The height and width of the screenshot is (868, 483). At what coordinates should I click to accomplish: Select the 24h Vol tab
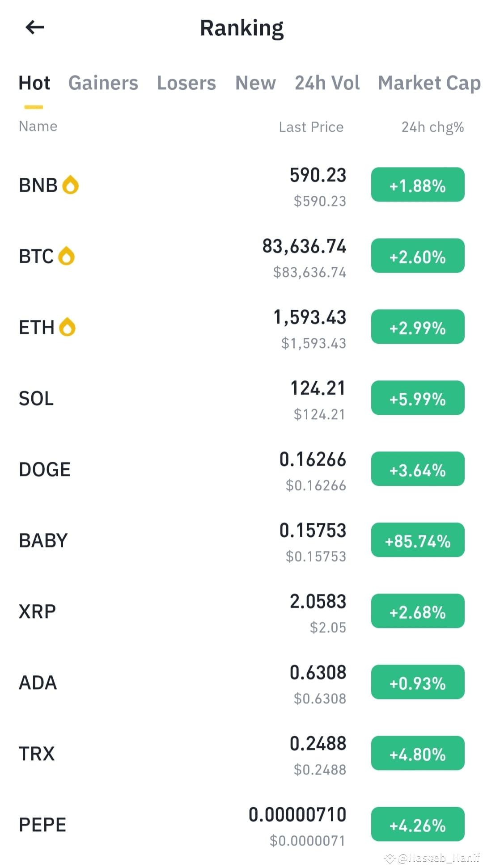click(x=327, y=83)
